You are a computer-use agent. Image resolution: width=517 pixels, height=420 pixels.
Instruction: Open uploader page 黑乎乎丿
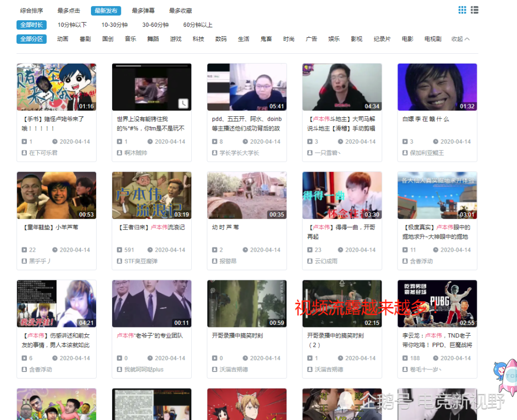(x=40, y=261)
